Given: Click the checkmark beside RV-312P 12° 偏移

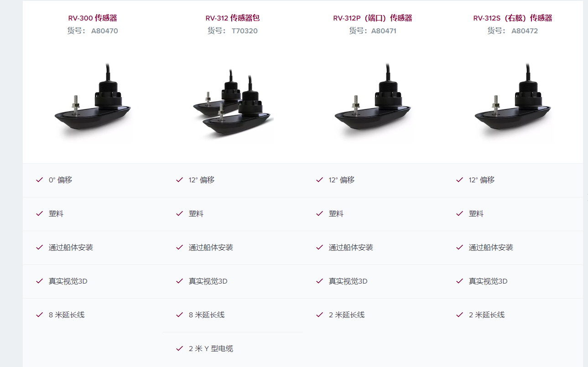Looking at the screenshot, I should [x=319, y=180].
